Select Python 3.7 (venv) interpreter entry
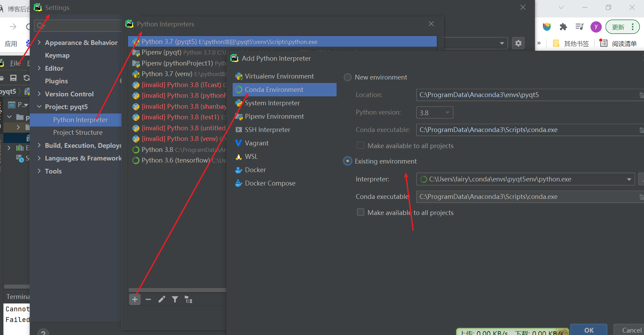Image resolution: width=644 pixels, height=335 pixels. pyautogui.click(x=177, y=74)
